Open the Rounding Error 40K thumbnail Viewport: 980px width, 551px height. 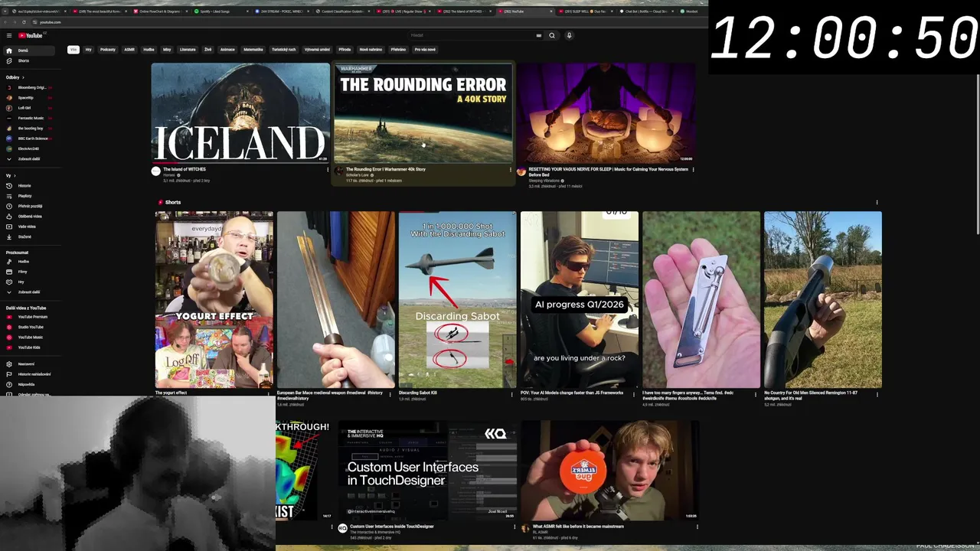coord(423,112)
